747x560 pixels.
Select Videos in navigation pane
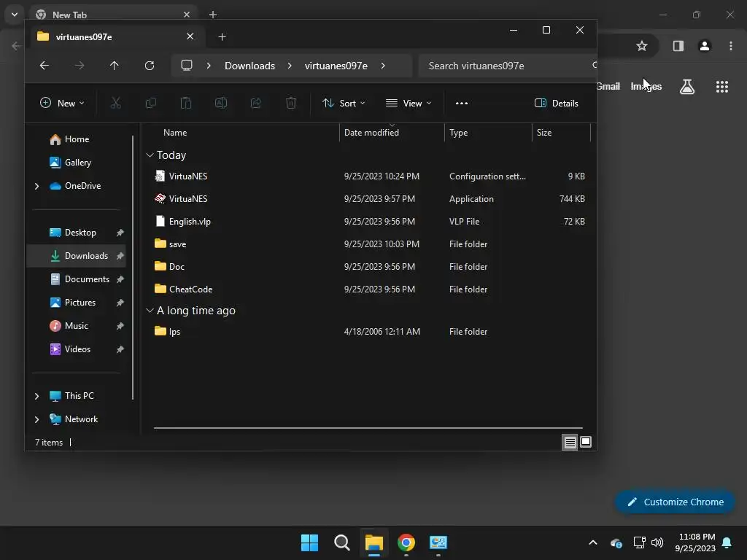pos(76,349)
